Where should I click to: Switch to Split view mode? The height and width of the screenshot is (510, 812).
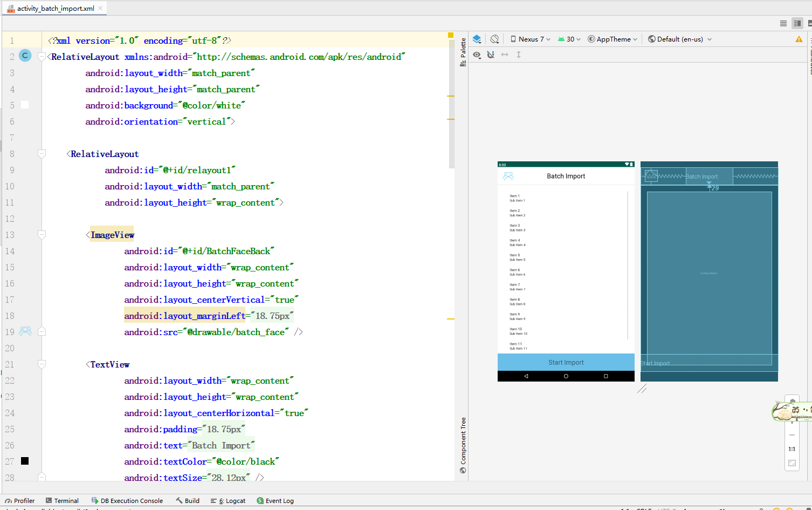(797, 23)
